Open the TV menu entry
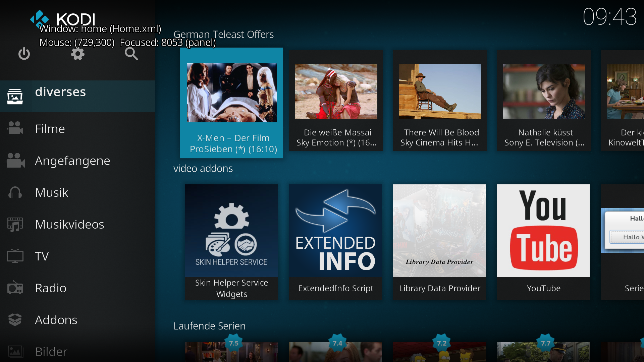Image resolution: width=644 pixels, height=362 pixels. click(77, 256)
